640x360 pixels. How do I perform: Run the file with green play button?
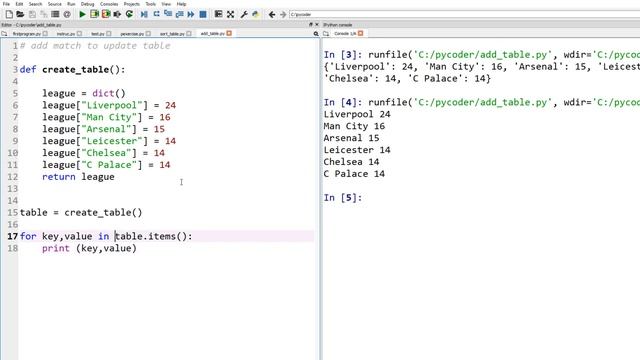point(82,14)
